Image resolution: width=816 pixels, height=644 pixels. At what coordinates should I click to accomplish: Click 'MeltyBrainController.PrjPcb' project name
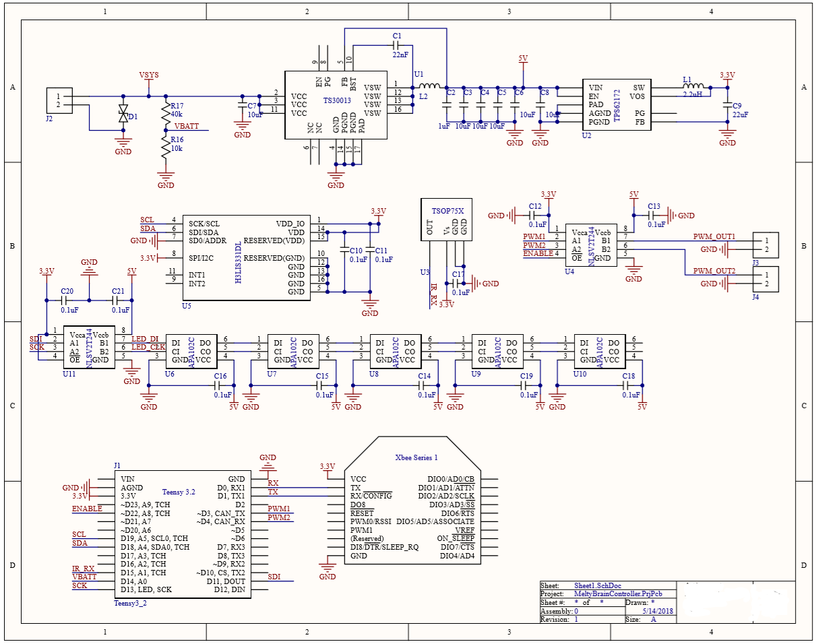point(619,594)
